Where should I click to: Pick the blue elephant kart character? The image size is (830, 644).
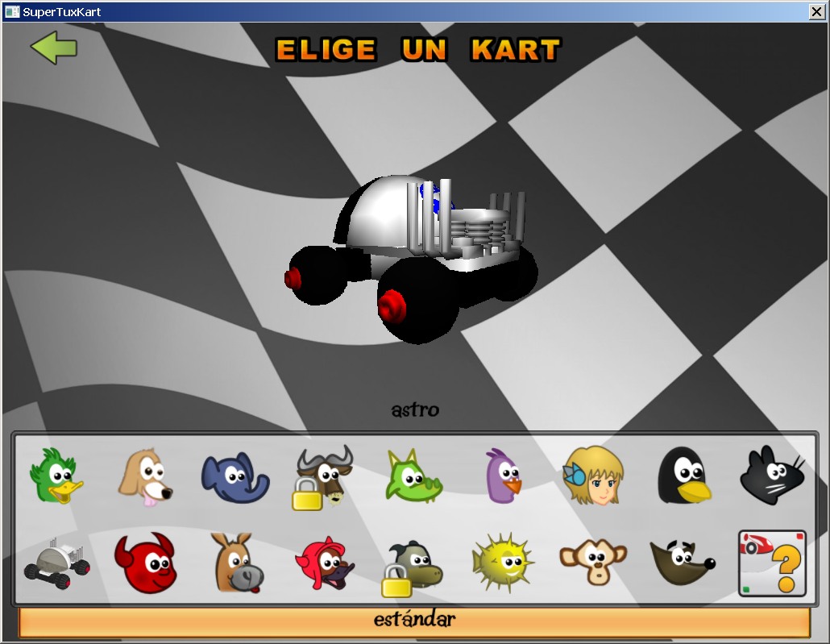[x=235, y=477]
